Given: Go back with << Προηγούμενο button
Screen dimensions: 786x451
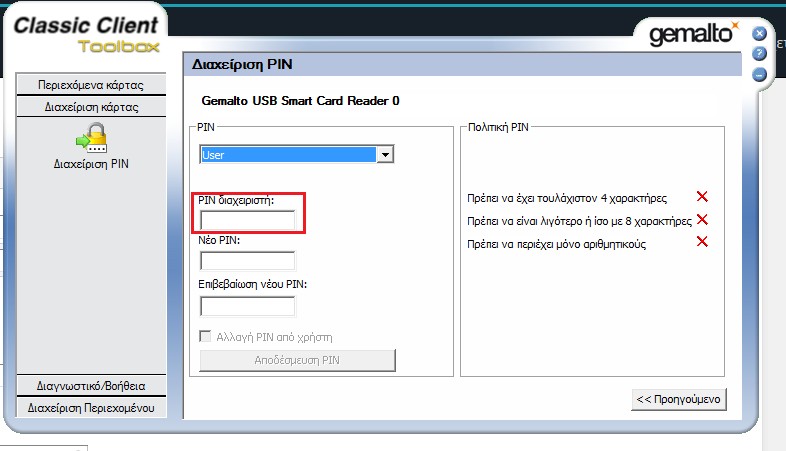Looking at the screenshot, I should (x=679, y=399).
